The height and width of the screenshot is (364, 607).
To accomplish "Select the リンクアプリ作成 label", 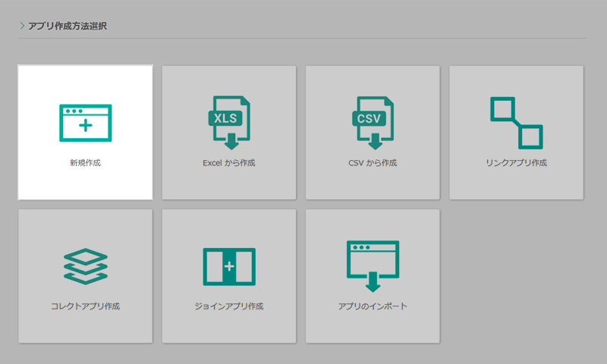I will tap(516, 163).
